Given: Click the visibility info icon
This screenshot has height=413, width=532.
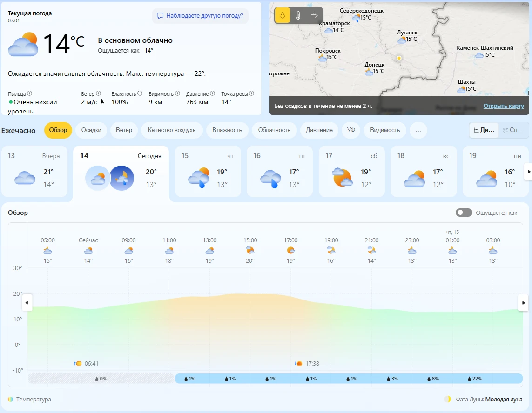Looking at the screenshot, I should click(x=177, y=93).
